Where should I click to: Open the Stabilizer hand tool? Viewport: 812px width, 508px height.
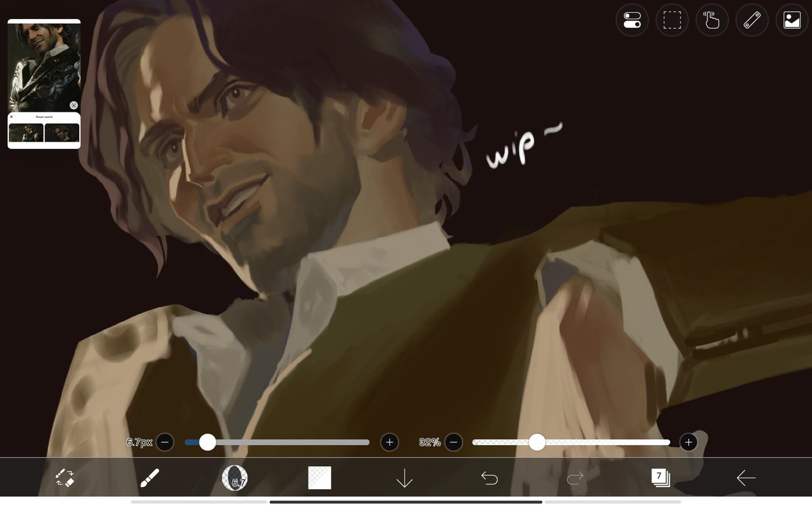pos(712,20)
